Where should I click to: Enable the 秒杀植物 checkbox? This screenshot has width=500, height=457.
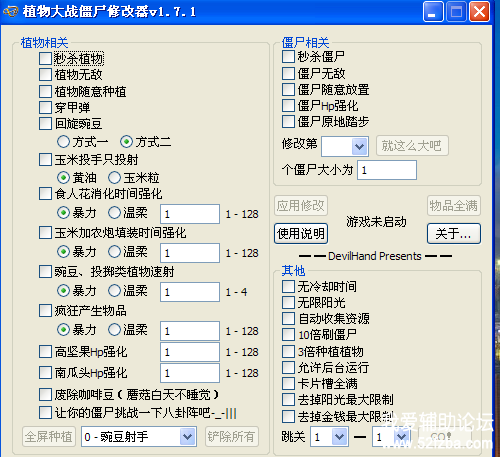pyautogui.click(x=45, y=58)
